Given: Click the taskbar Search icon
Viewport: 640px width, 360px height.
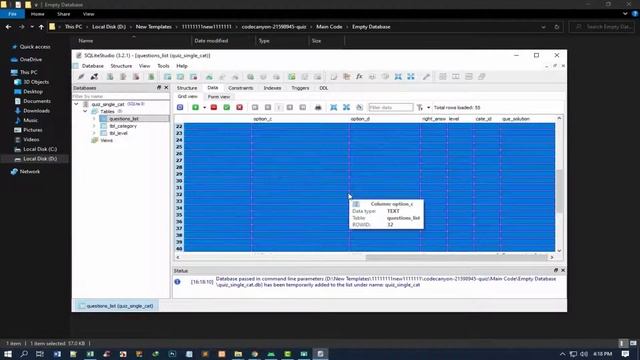Looking at the screenshot, I should [x=24, y=354].
